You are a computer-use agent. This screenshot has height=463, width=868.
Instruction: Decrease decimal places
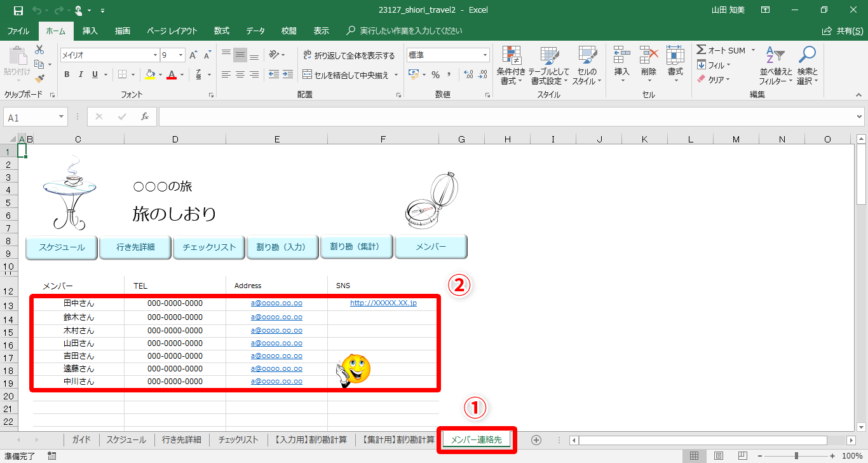coord(484,74)
